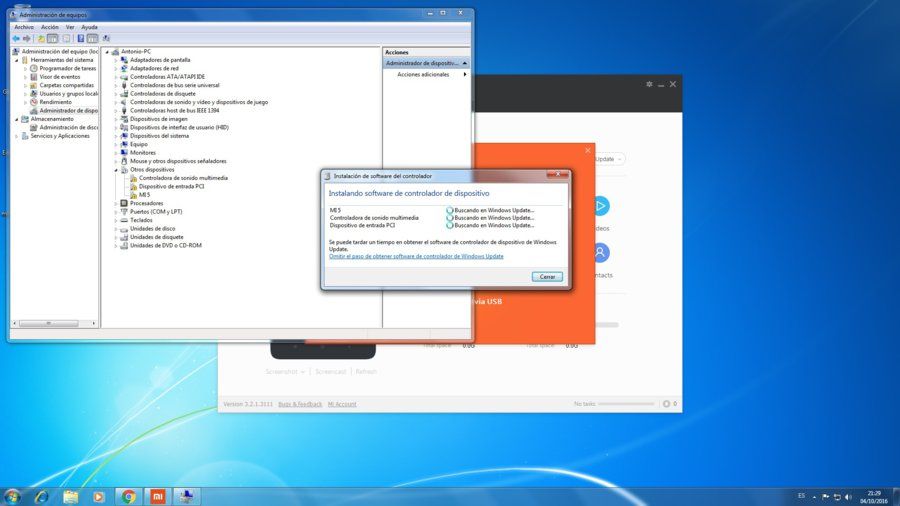Click the Monitores icon in the device tree
900x506 pixels.
coord(124,153)
